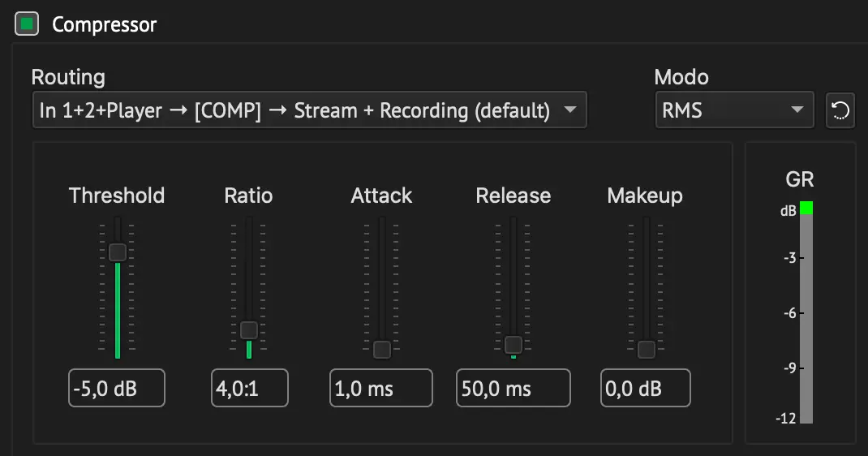Click the Modo label
868x456 pixels.
coord(681,76)
